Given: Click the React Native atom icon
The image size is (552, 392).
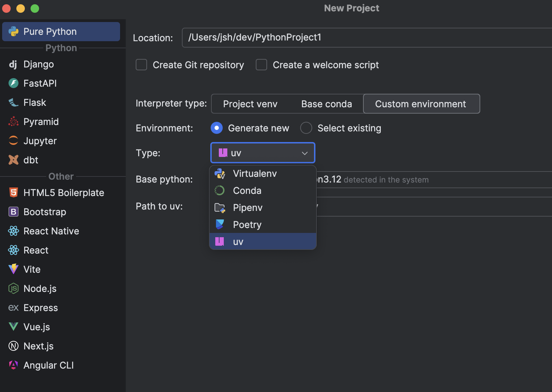Looking at the screenshot, I should 13,231.
